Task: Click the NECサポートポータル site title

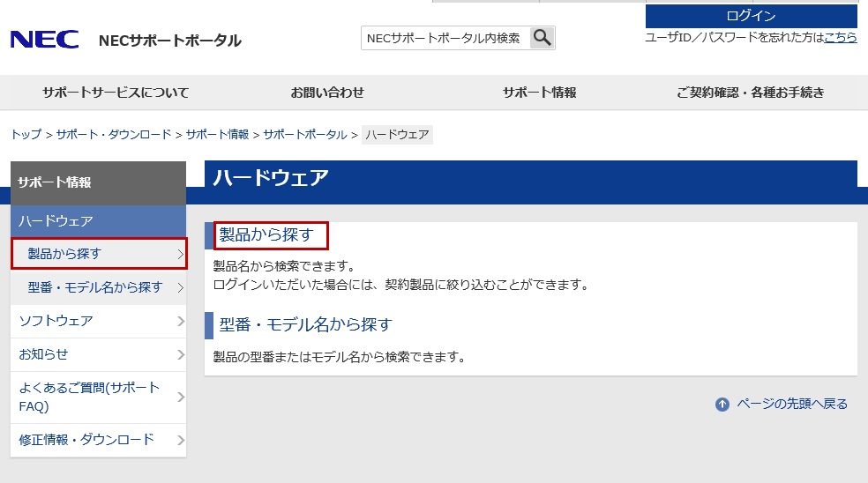Action: [x=170, y=41]
